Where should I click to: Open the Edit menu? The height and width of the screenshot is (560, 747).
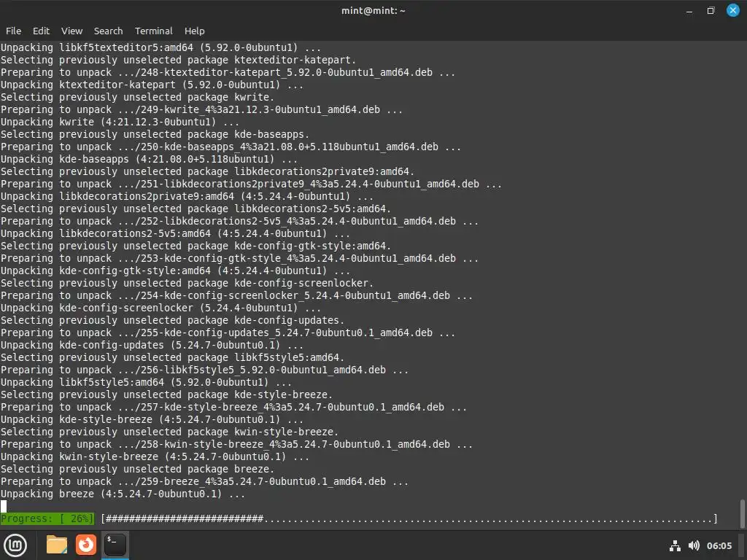pyautogui.click(x=41, y=31)
